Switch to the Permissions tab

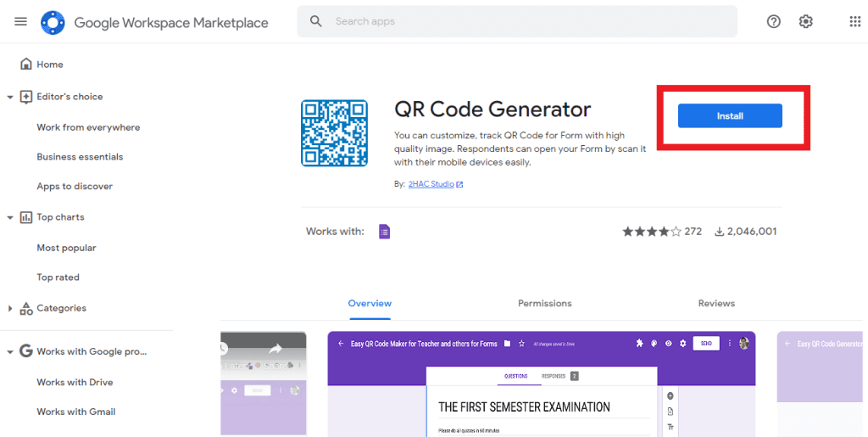[544, 303]
